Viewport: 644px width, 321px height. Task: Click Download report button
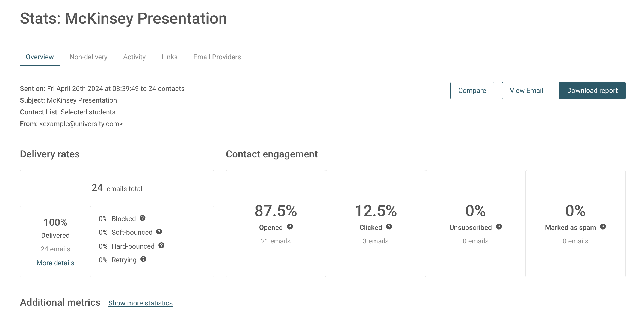click(x=592, y=91)
